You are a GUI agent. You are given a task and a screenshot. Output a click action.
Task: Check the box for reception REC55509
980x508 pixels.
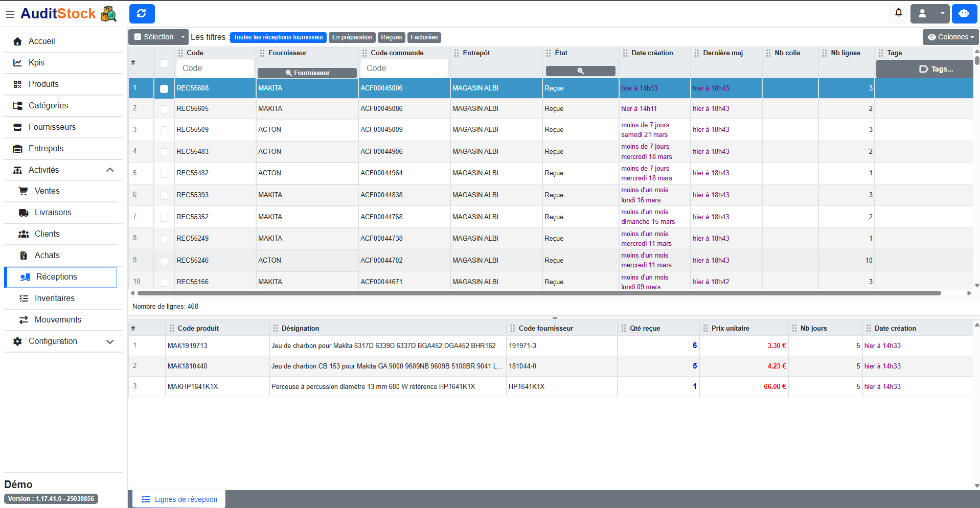click(164, 130)
